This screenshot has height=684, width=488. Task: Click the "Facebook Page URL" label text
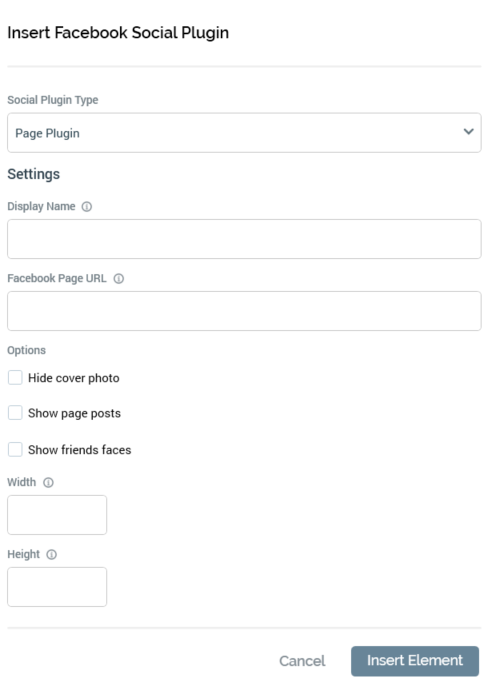57,278
